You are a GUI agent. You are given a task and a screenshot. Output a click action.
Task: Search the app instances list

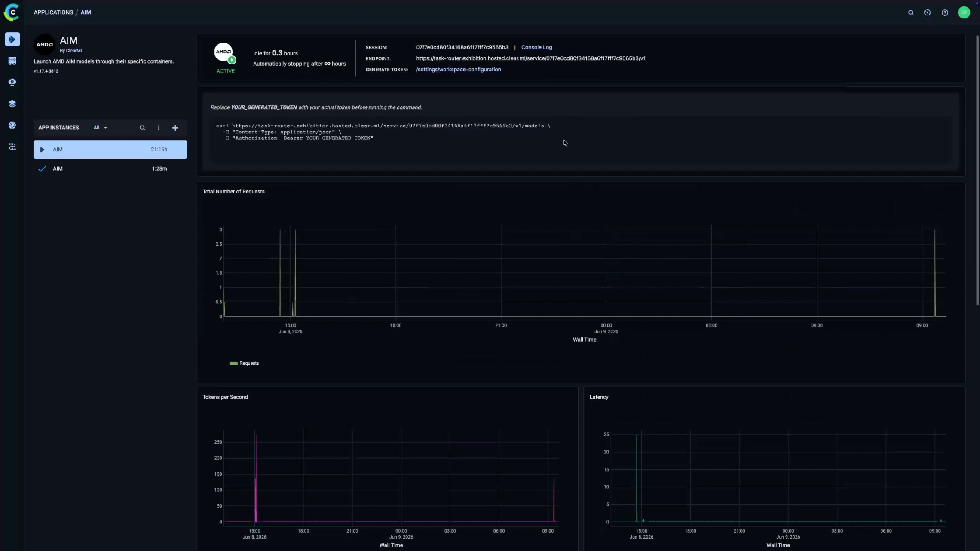click(142, 128)
